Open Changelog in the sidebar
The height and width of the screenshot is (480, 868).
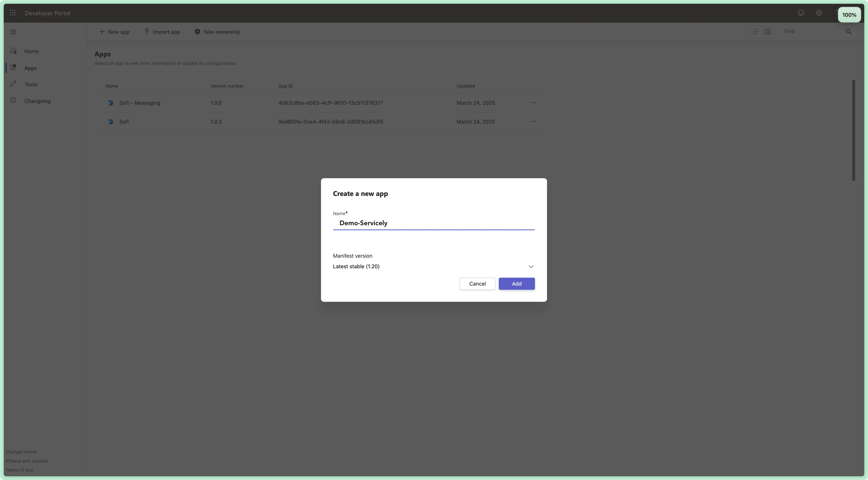[37, 101]
